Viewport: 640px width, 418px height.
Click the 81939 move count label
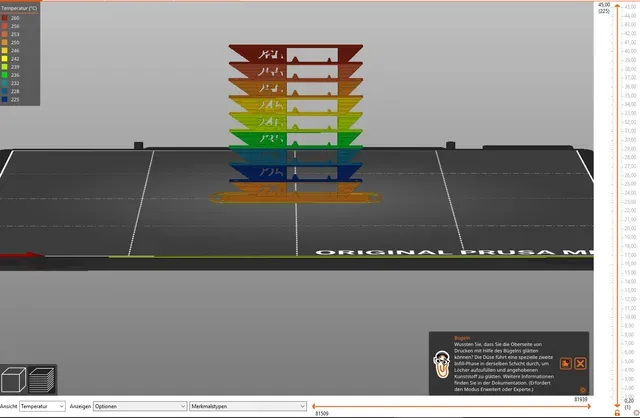[580, 399]
